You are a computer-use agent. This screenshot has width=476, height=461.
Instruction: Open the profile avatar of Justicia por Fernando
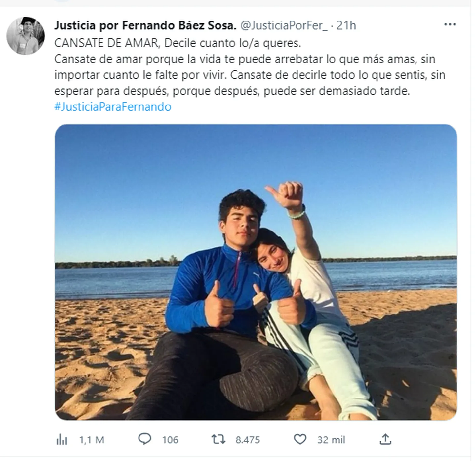[x=25, y=36]
